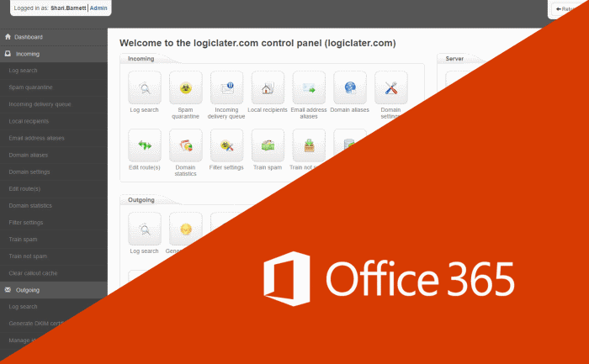Open the Domain statistics icon
The image size is (589, 364).
(x=185, y=145)
